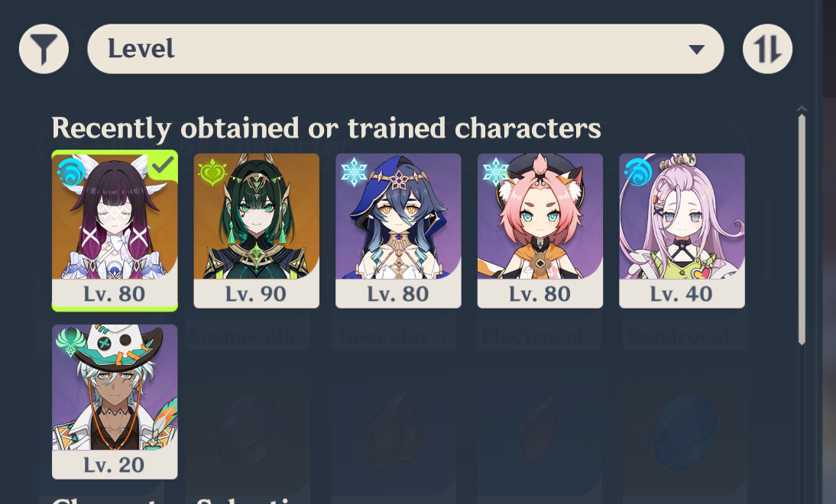Image resolution: width=836 pixels, height=504 pixels.
Task: Click the Cryo snowflake icon on pink-haired character
Action: 495,172
